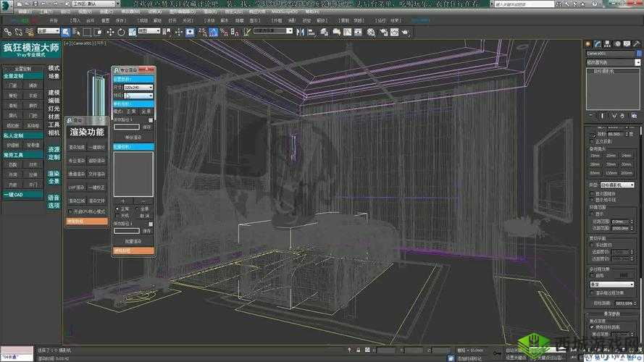This screenshot has height=362, width=644.
Task: Click 一键CAD button
Action: (x=22, y=195)
